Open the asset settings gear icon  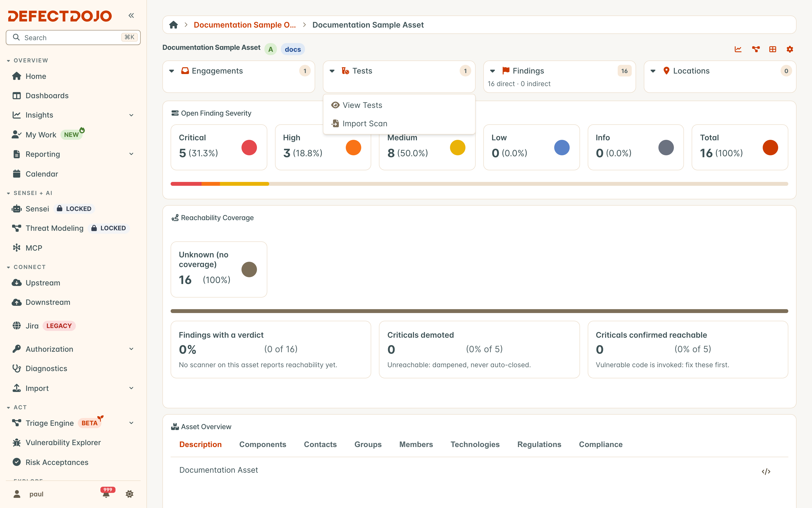pyautogui.click(x=790, y=49)
